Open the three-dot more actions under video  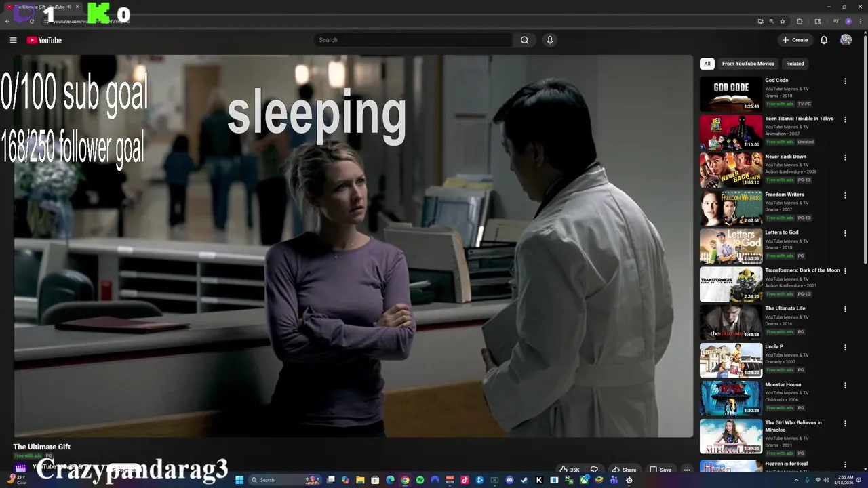point(687,470)
